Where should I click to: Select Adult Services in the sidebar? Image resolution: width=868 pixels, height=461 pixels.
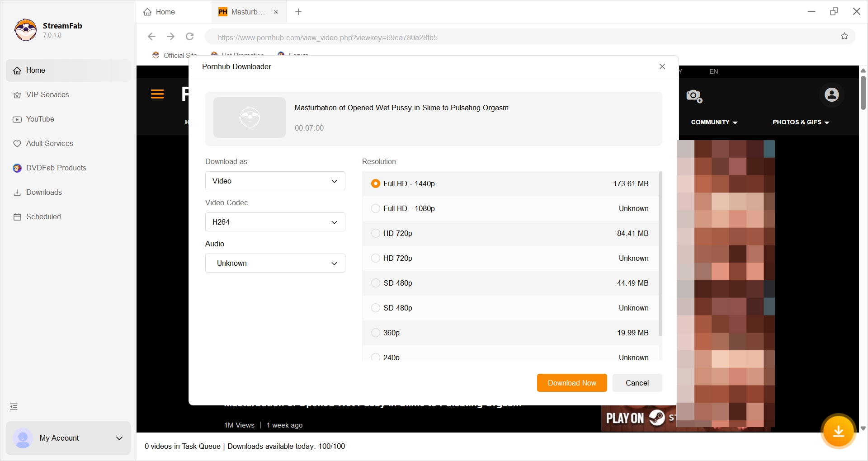click(x=49, y=143)
